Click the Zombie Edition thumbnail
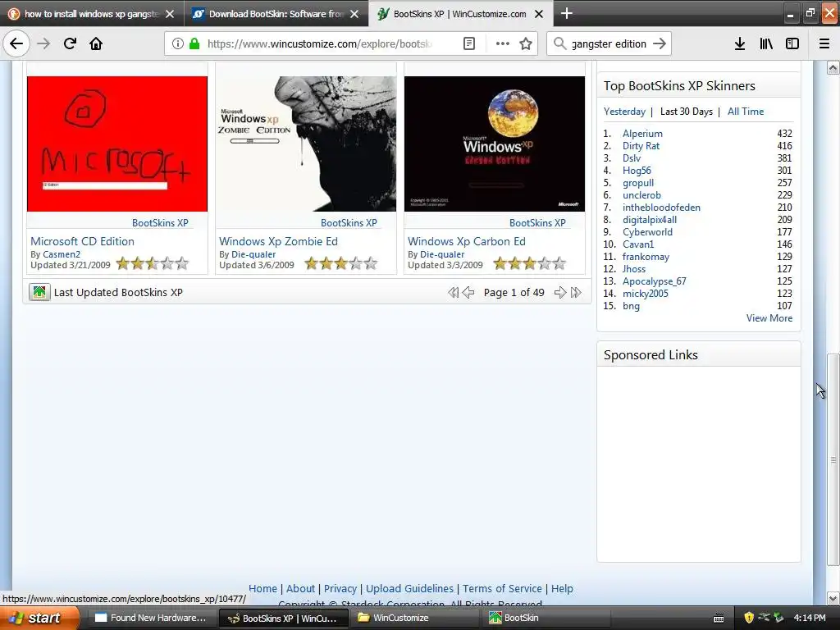 pyautogui.click(x=306, y=144)
